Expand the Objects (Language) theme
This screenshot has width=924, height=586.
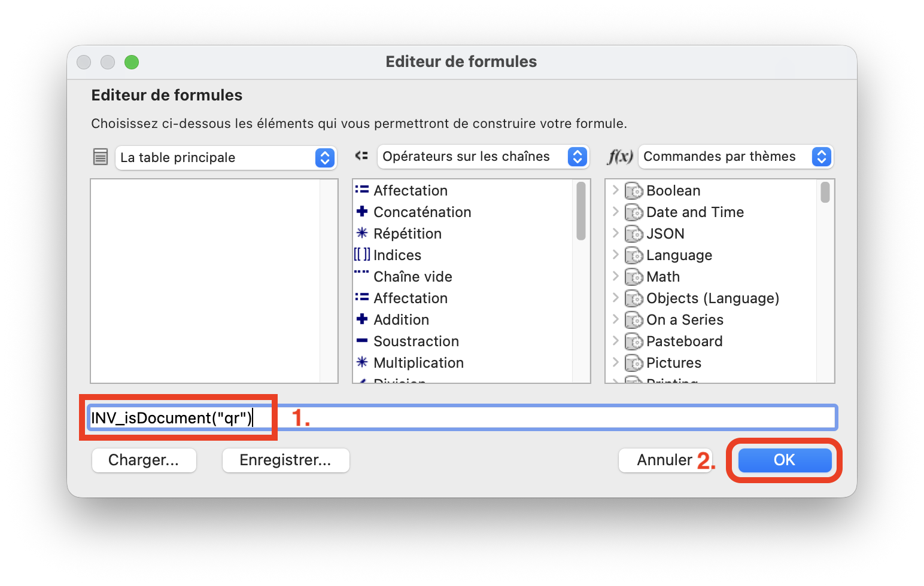click(x=615, y=298)
